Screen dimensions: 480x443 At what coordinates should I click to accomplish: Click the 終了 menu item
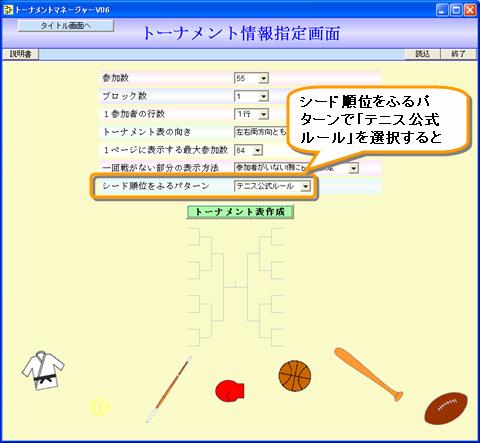[x=458, y=54]
